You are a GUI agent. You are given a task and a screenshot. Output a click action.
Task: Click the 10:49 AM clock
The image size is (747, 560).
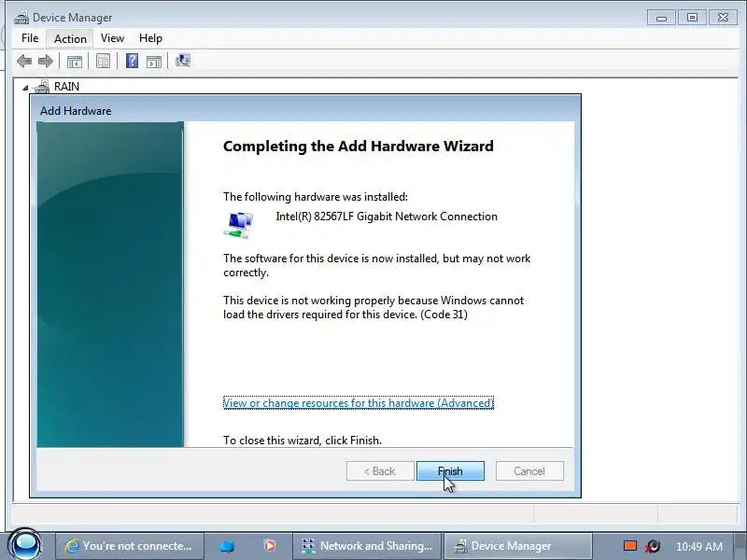pos(698,546)
